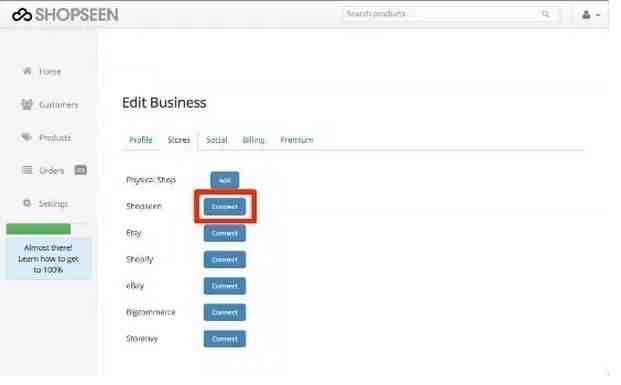This screenshot has width=621, height=385.
Task: Click the search magnifier icon
Action: (x=546, y=14)
